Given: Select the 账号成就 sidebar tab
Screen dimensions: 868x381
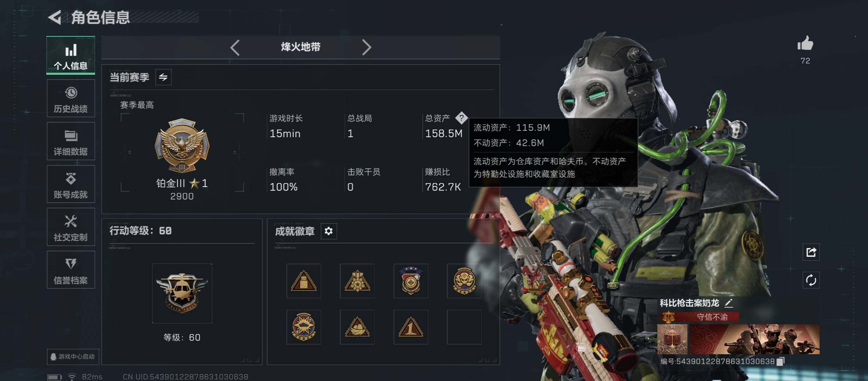Looking at the screenshot, I should point(71,184).
